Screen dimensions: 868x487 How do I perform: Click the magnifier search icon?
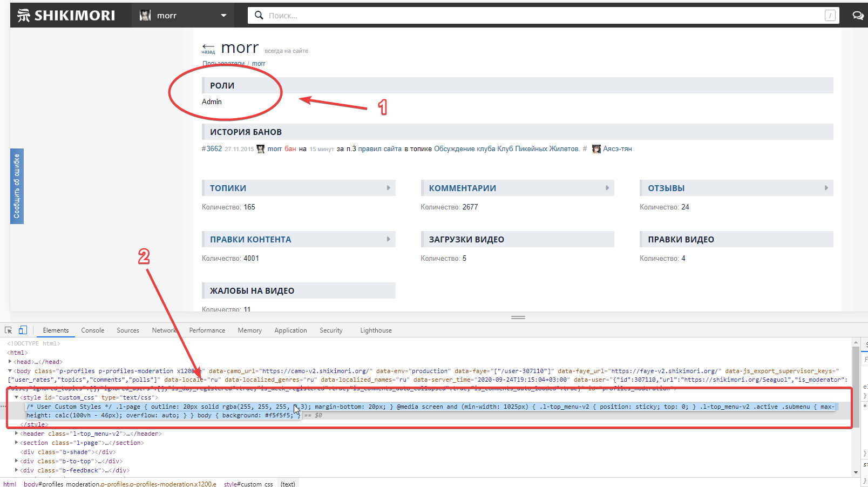pyautogui.click(x=259, y=16)
